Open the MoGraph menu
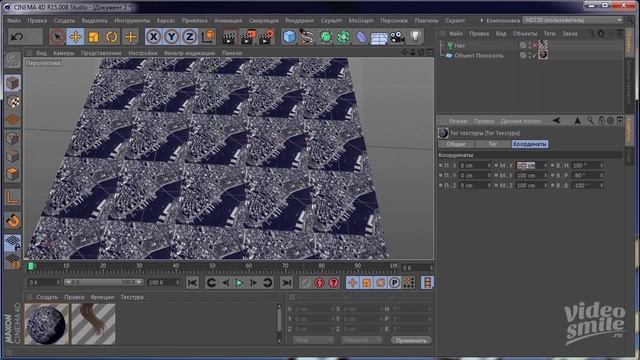Screen dimensions: 640x360 [361, 20]
